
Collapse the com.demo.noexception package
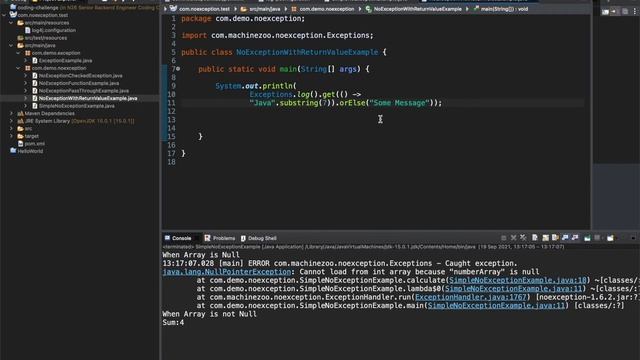click(18, 68)
